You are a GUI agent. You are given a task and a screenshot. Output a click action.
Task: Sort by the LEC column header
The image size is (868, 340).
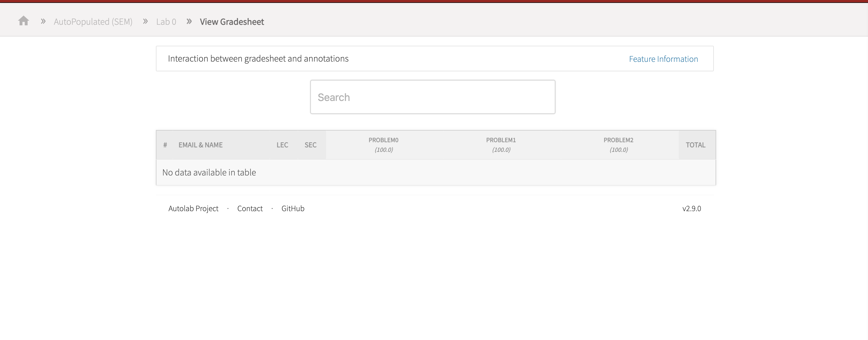pos(282,145)
